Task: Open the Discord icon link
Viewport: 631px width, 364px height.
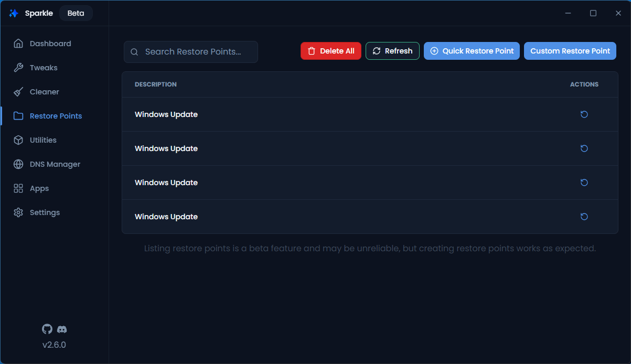Action: click(x=62, y=329)
